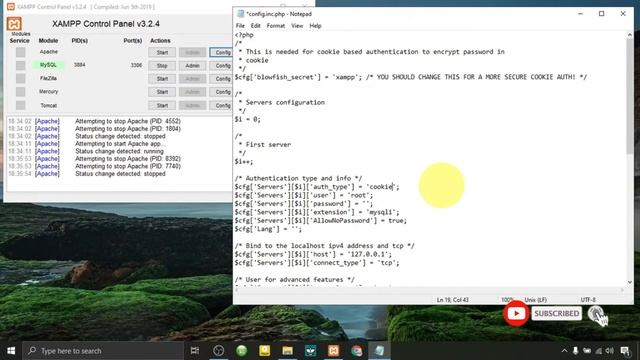The height and width of the screenshot is (360, 640).
Task: Open MySQL Config button
Action: pyautogui.click(x=221, y=65)
